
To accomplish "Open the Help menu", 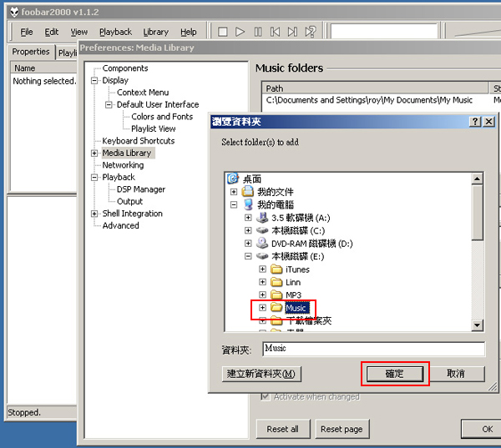I will [x=189, y=32].
